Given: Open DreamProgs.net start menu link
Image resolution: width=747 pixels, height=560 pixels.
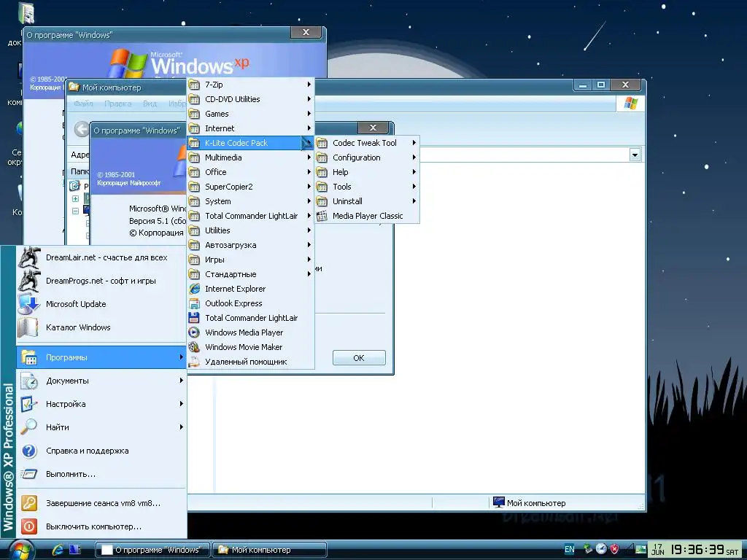Looking at the screenshot, I should pos(101,281).
